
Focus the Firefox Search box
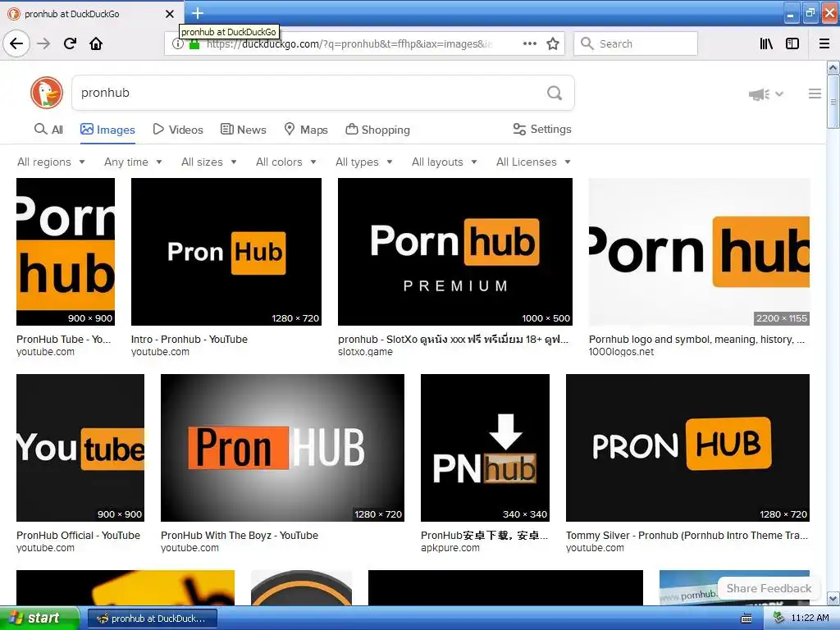(636, 43)
